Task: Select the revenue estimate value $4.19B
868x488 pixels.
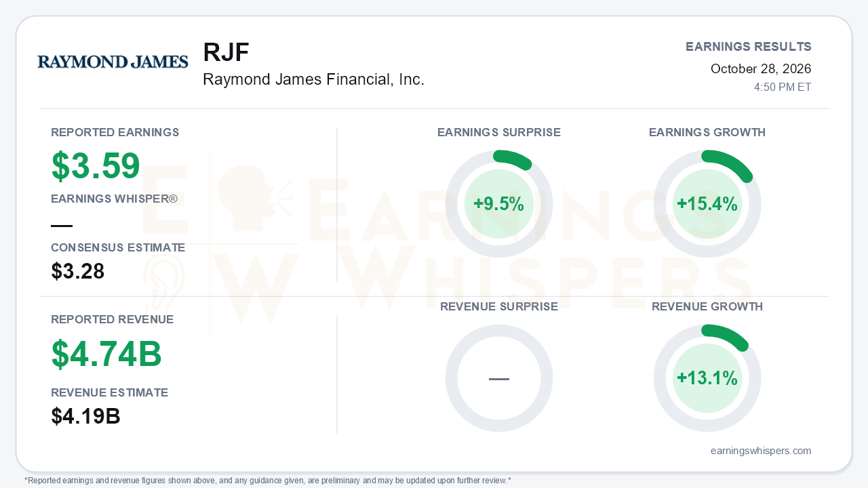Action: tap(85, 416)
